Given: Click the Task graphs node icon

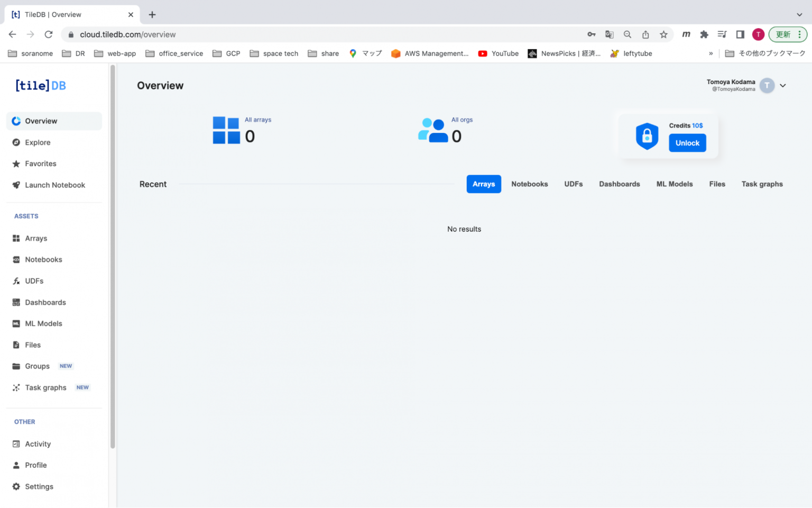Looking at the screenshot, I should [x=16, y=387].
